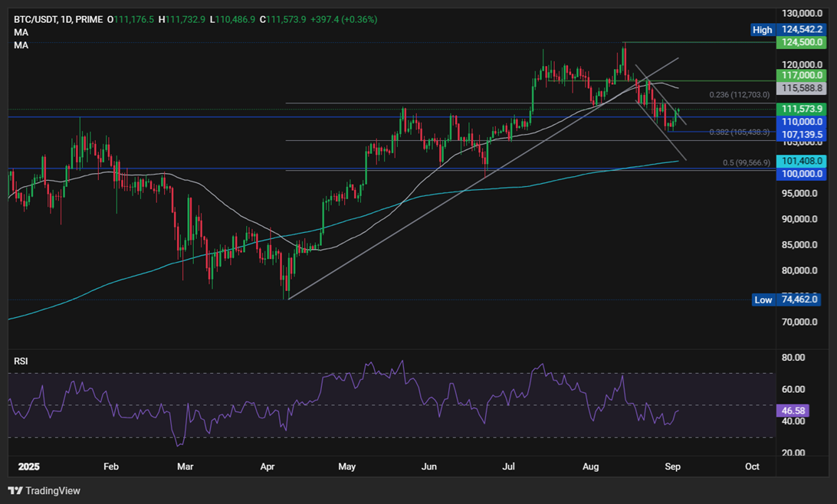
Task: Click the 124,542.2 high price label
Action: 801,30
